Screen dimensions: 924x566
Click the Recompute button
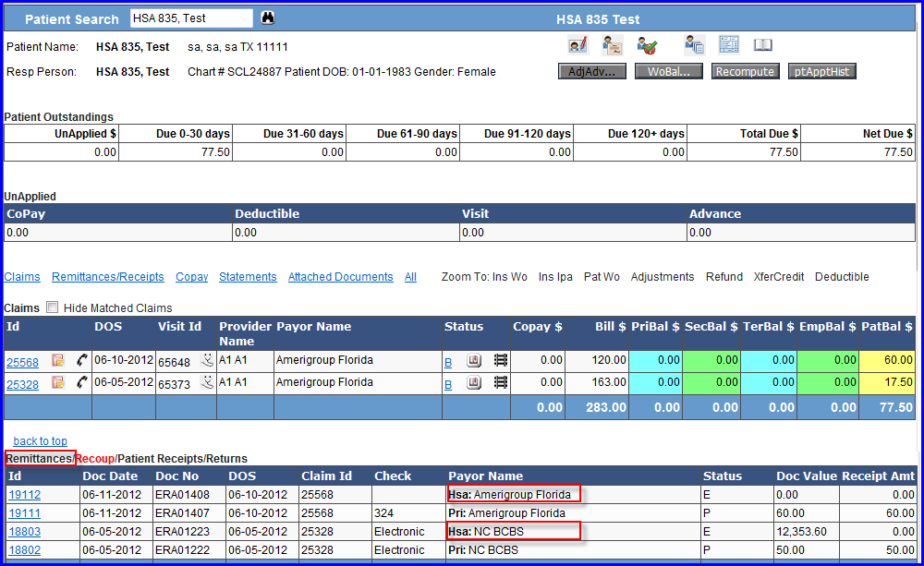(745, 71)
